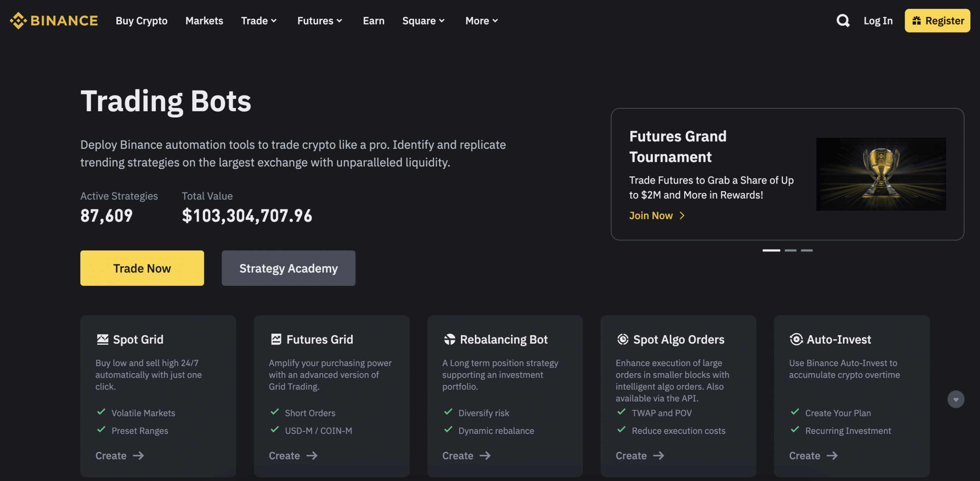Select the Earn menu item
The width and height of the screenshot is (980, 481).
[373, 20]
